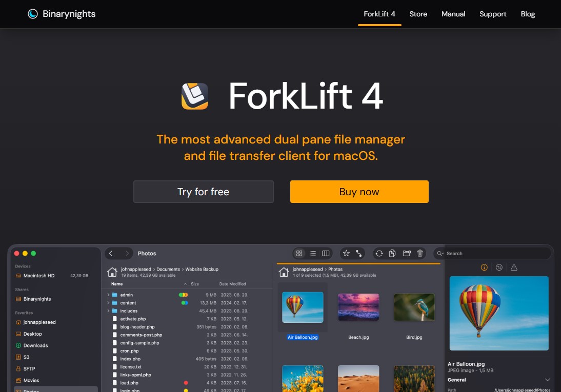The height and width of the screenshot is (392, 561).
Task: Click the home icon in left pane
Action: pos(112,272)
